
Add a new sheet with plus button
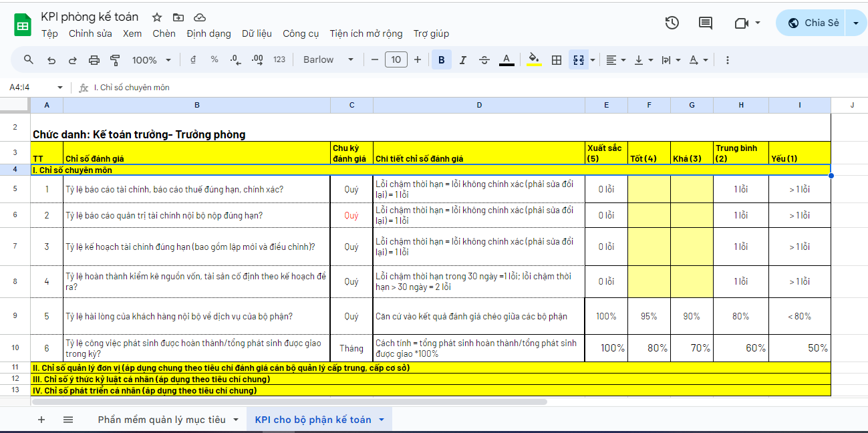41,420
